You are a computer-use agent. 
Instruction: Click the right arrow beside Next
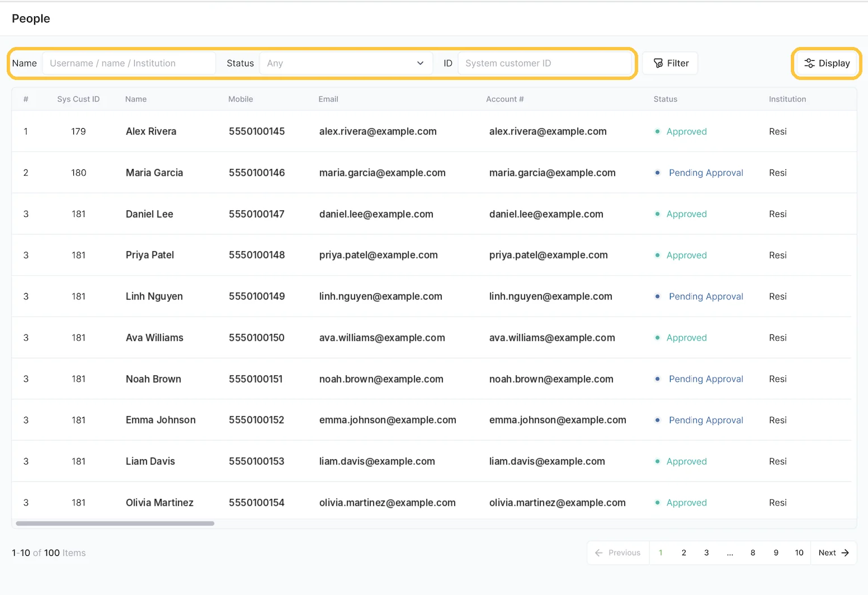click(845, 552)
